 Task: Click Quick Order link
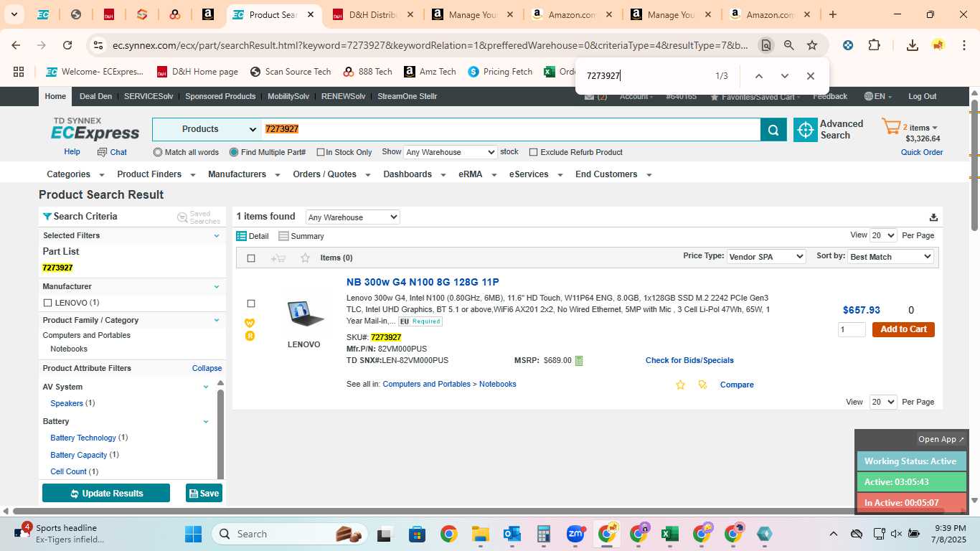tap(922, 153)
